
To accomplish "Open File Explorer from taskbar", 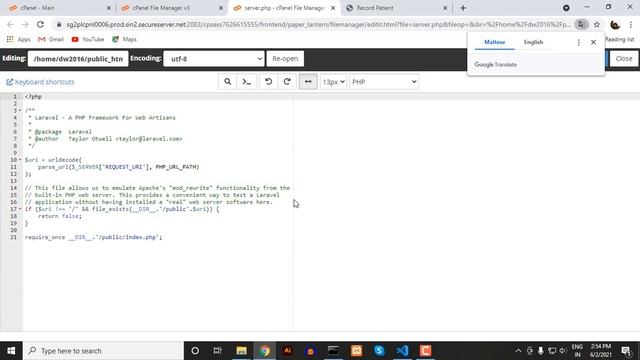I will (242, 351).
